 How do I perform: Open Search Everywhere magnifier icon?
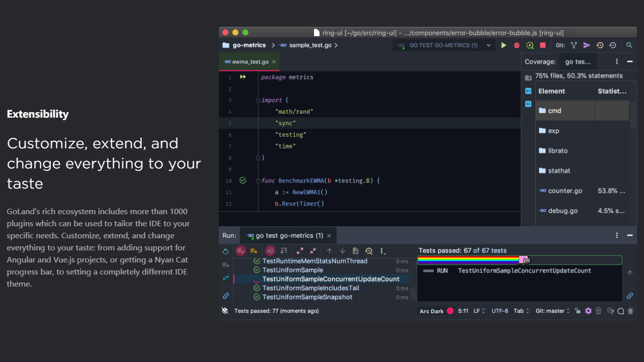pos(629,45)
